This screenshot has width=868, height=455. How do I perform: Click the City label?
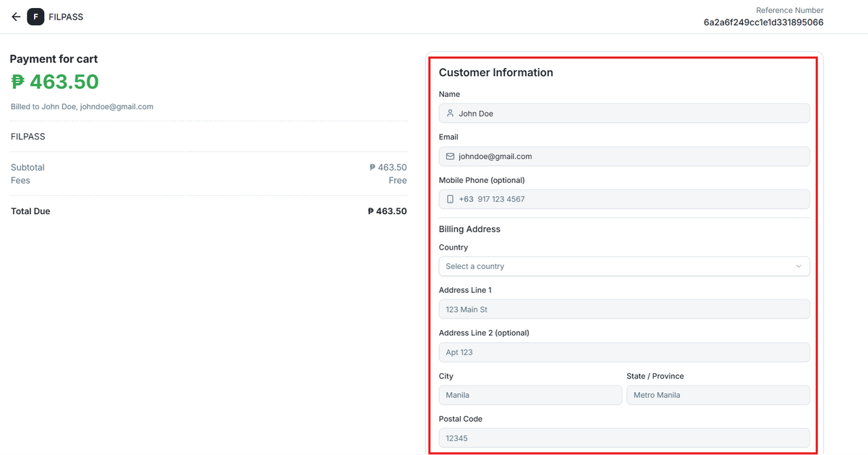tap(446, 376)
